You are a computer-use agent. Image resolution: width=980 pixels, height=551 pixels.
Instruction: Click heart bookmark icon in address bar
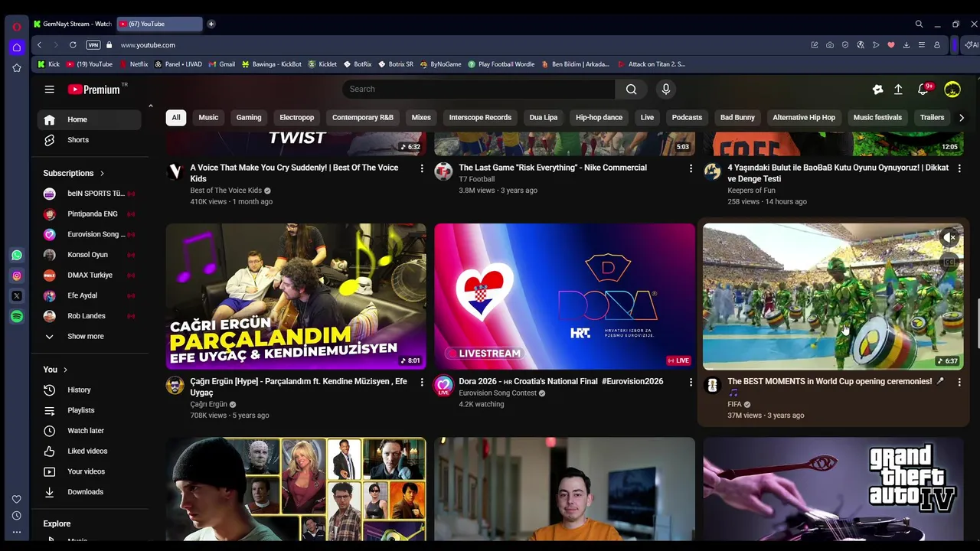point(891,45)
